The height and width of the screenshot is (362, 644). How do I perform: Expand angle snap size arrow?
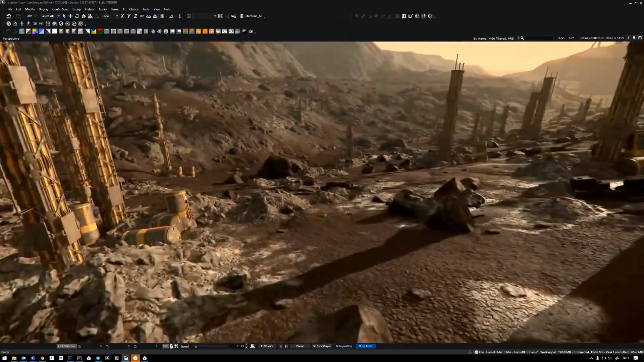tap(176, 16)
